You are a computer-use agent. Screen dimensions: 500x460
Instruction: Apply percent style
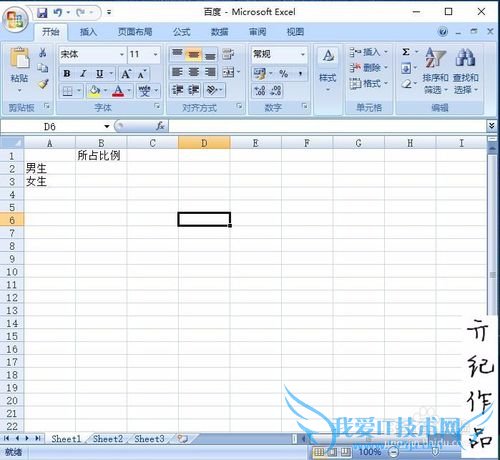click(x=284, y=73)
